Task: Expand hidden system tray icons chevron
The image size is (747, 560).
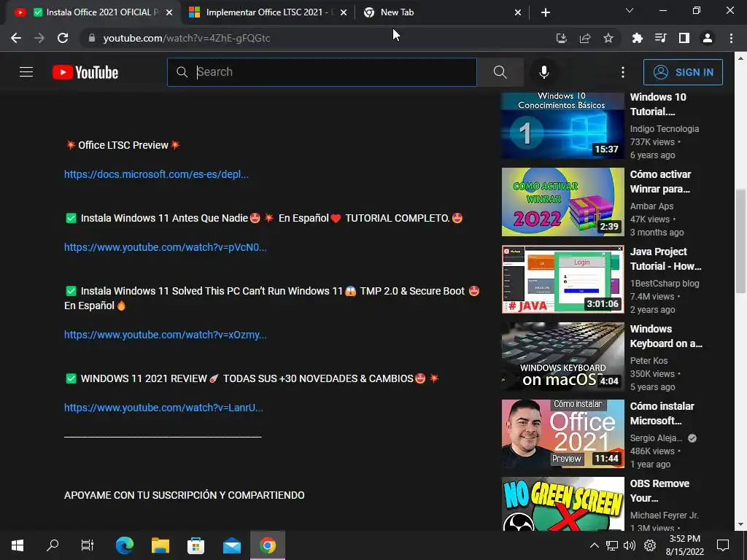Action: (x=594, y=545)
